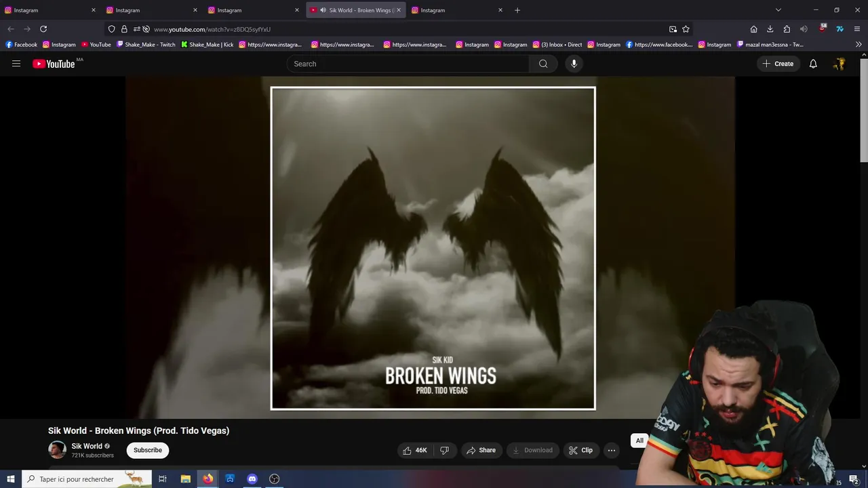Open Windows Start menu
The width and height of the screenshot is (868, 488).
[10, 479]
